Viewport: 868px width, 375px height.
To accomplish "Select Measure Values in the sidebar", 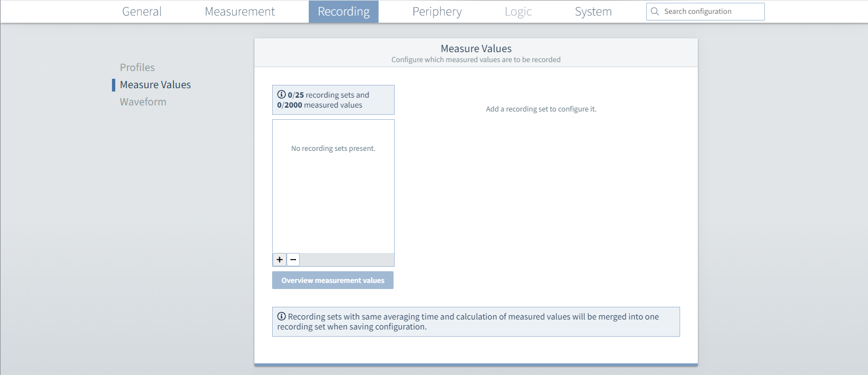I will point(155,85).
